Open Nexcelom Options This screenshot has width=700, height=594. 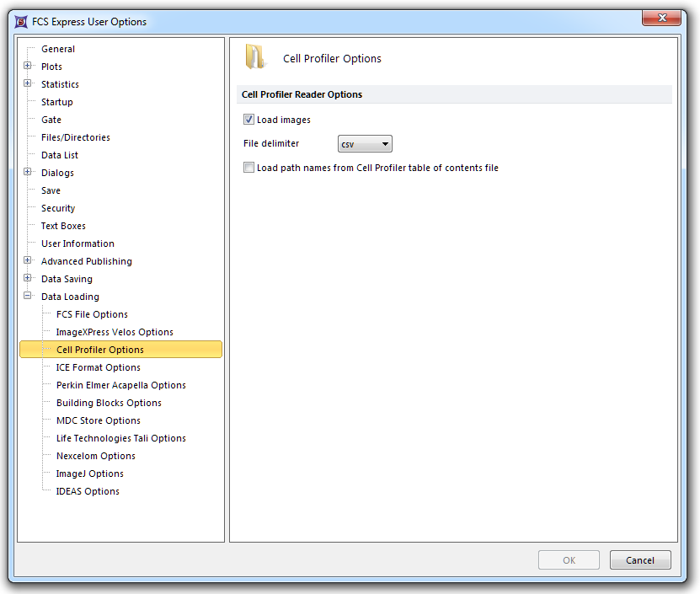point(96,456)
